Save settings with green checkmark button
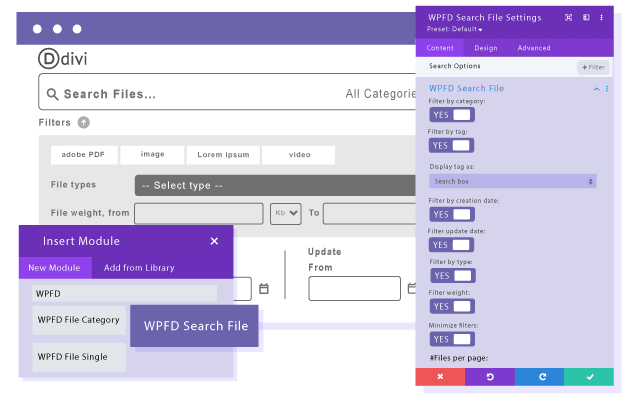The width and height of the screenshot is (630, 397). [x=589, y=377]
